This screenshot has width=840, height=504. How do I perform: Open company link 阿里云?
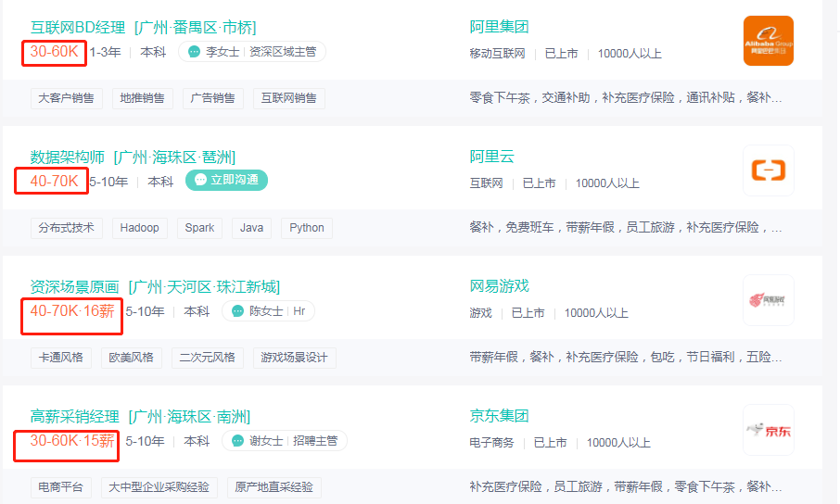coord(491,157)
